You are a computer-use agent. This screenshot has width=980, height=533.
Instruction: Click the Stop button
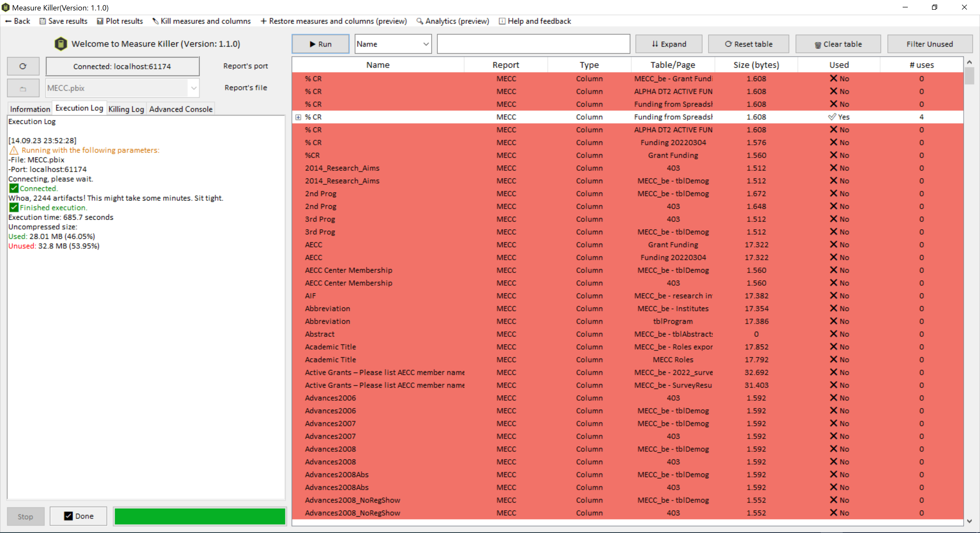pyautogui.click(x=25, y=516)
